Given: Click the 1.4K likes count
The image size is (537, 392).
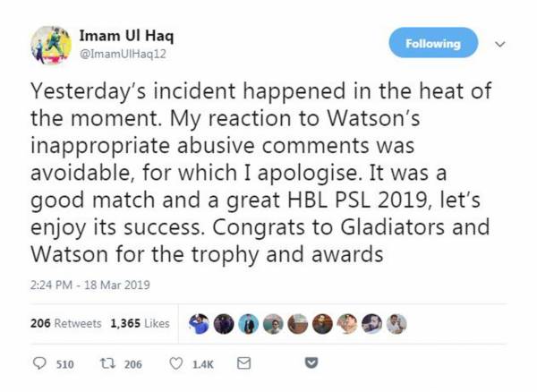Looking at the screenshot, I should point(203,364).
